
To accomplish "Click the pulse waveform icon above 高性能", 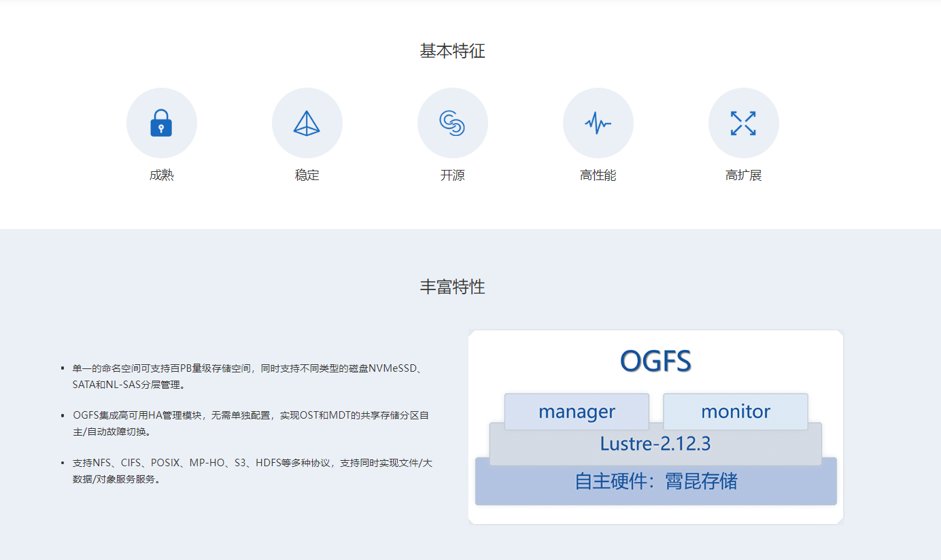I will tap(598, 123).
